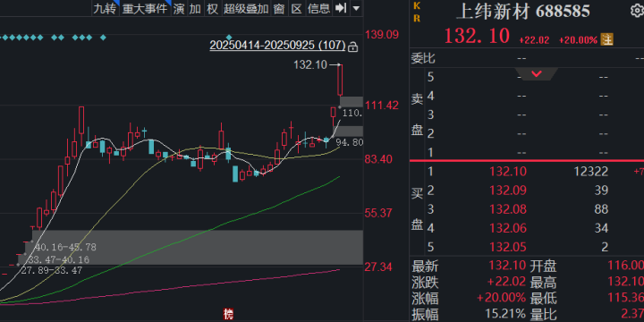Open the settings gear beside stock name

[x=637, y=12]
